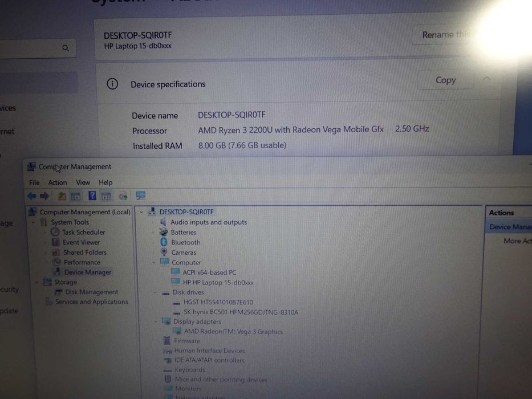The height and width of the screenshot is (399, 532).
Task: Click the Bluetooth category icon
Action: (164, 242)
